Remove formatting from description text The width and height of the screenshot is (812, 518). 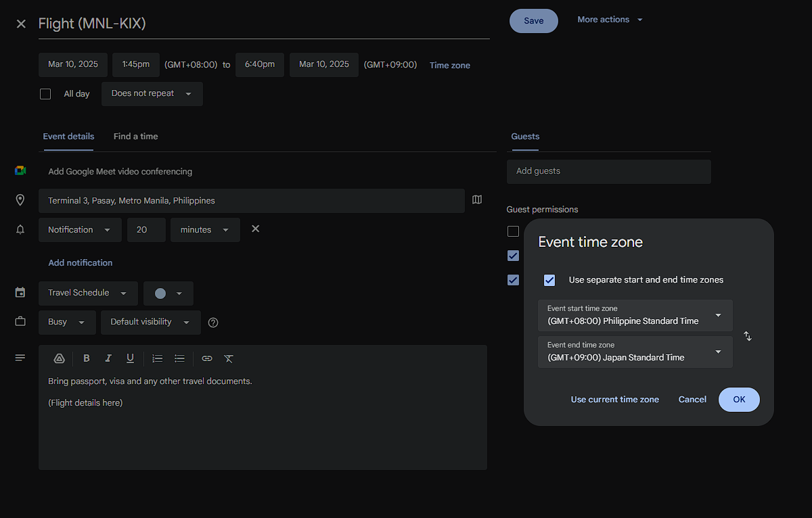coord(229,358)
